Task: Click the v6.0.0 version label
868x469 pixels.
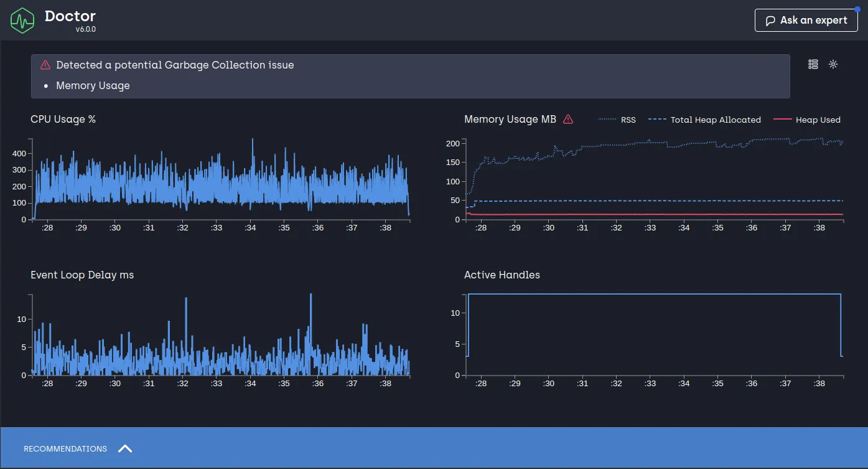Action: pos(85,29)
